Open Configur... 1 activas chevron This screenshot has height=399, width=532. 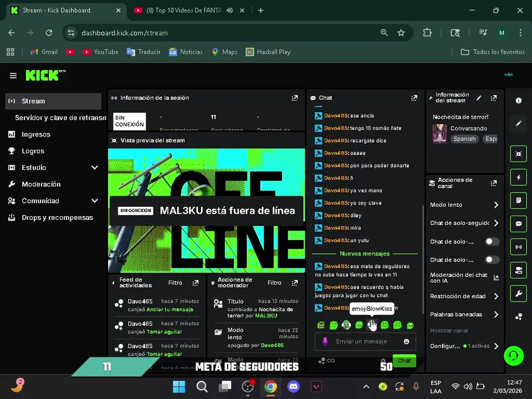496,346
